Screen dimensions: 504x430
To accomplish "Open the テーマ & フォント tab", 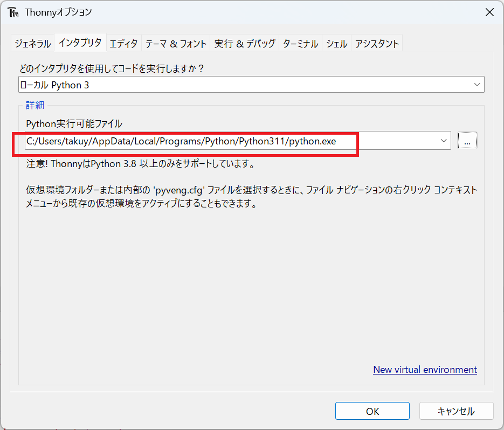I will 176,44.
